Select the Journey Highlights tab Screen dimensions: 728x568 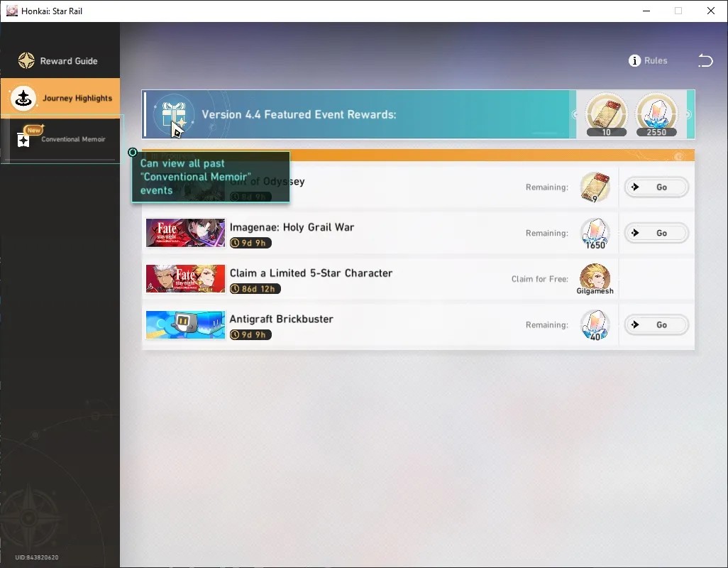coord(60,98)
